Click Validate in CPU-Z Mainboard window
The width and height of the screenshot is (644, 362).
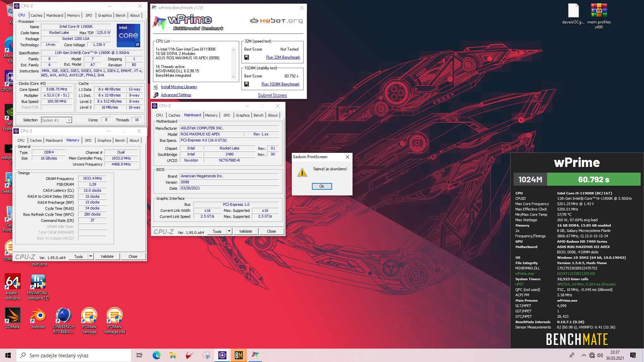pos(246,231)
